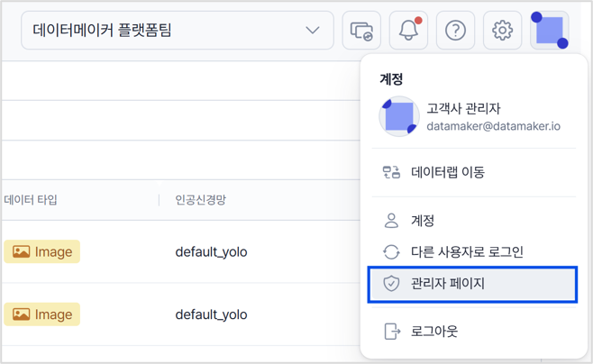Click the logout door icon

point(391,332)
